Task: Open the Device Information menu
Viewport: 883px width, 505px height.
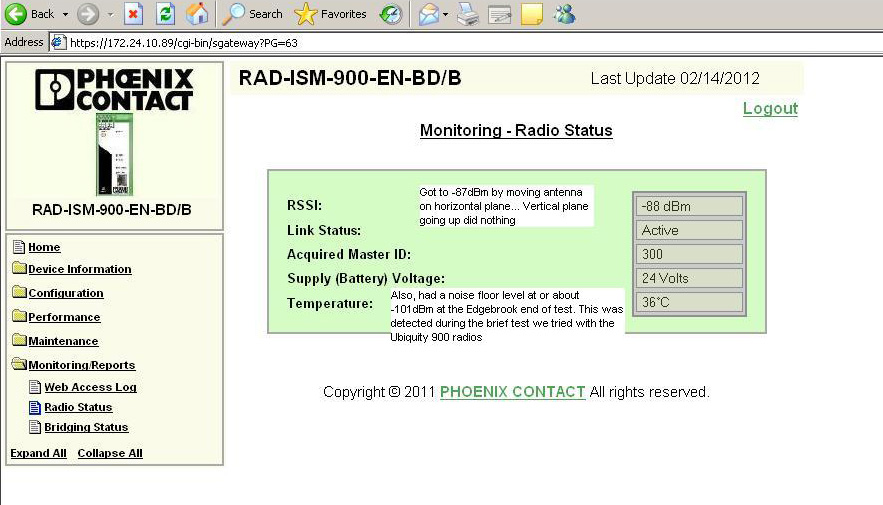Action: click(80, 269)
